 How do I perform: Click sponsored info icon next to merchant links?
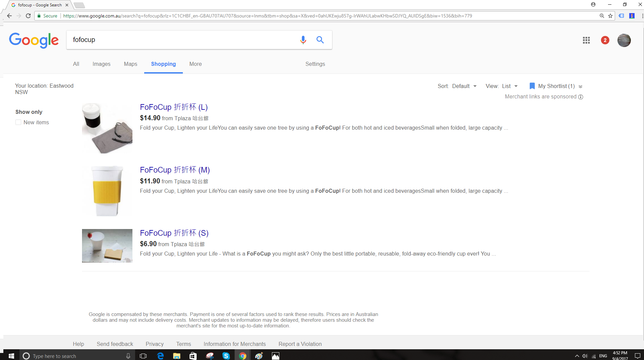click(x=580, y=97)
